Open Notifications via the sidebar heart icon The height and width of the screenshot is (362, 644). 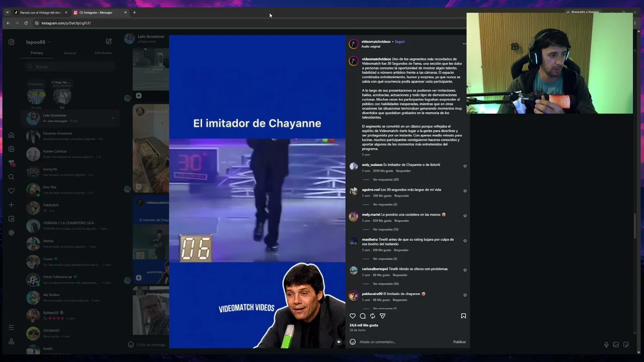[11, 191]
